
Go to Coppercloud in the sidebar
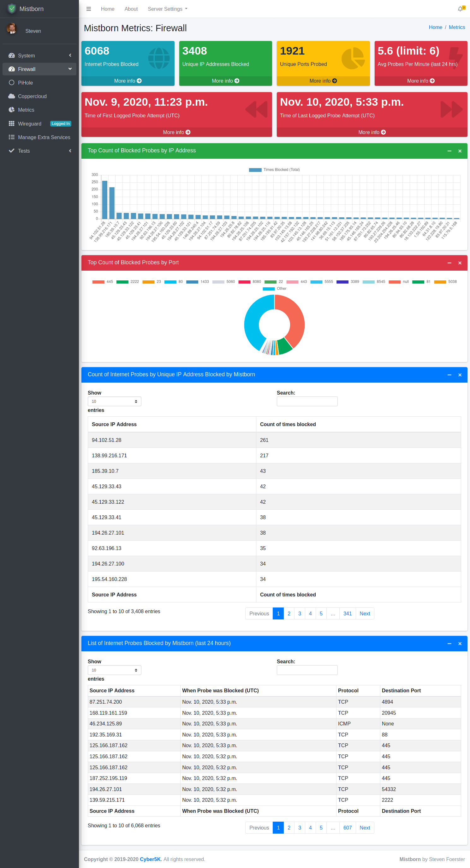pyautogui.click(x=39, y=97)
